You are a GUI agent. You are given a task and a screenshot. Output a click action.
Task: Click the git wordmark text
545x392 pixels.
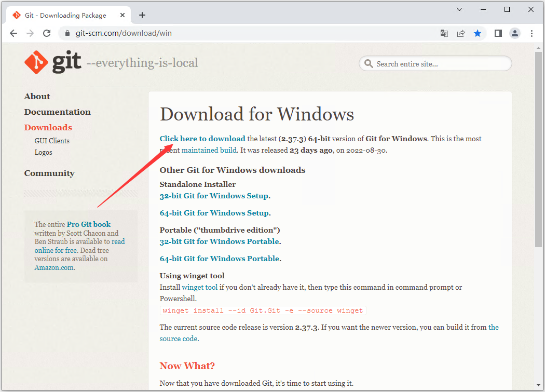(x=67, y=62)
